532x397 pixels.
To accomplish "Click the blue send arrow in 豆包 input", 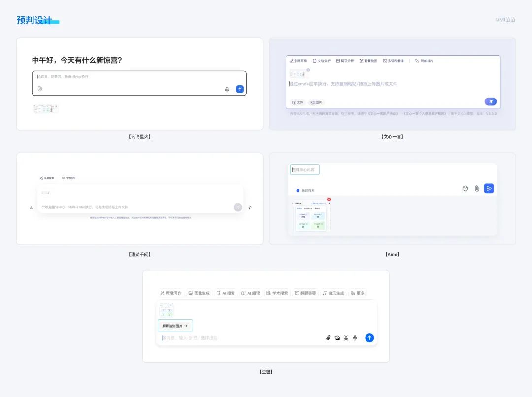I will 369,338.
